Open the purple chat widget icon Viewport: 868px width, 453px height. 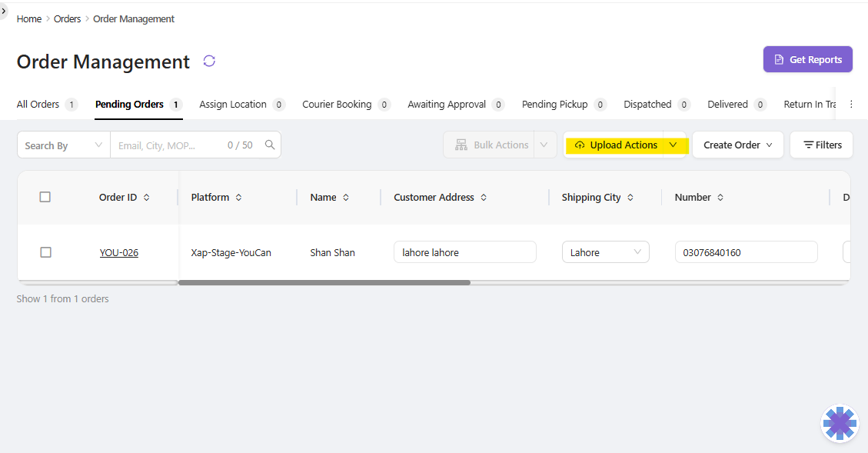tap(839, 423)
